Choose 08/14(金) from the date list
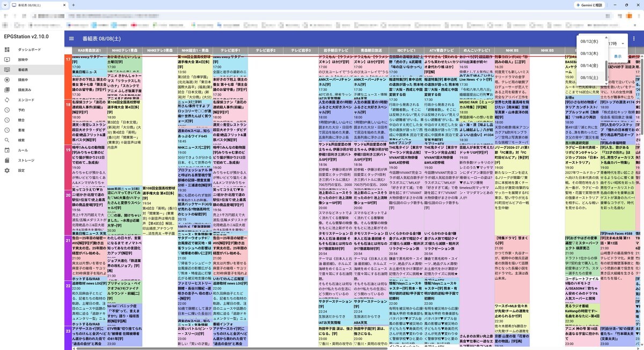The width and height of the screenshot is (644, 350). pos(589,65)
